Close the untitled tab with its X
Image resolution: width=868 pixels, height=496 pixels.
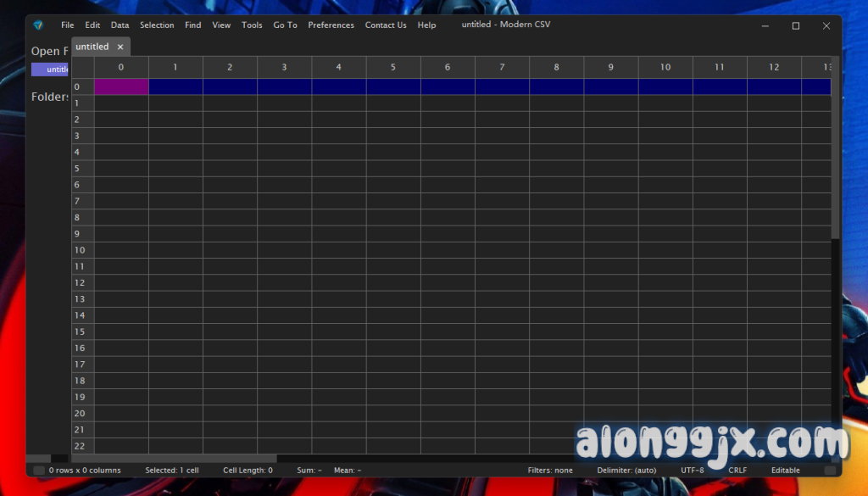(x=120, y=47)
